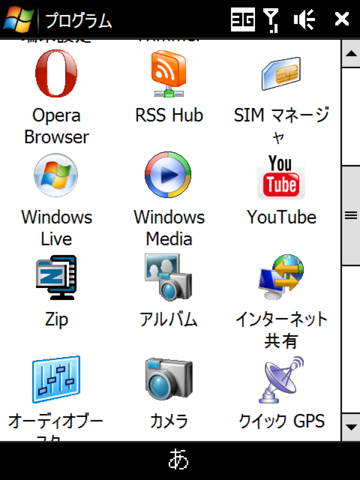360x480 pixels.
Task: Click the "クイック GPS" label text
Action: pos(282,421)
